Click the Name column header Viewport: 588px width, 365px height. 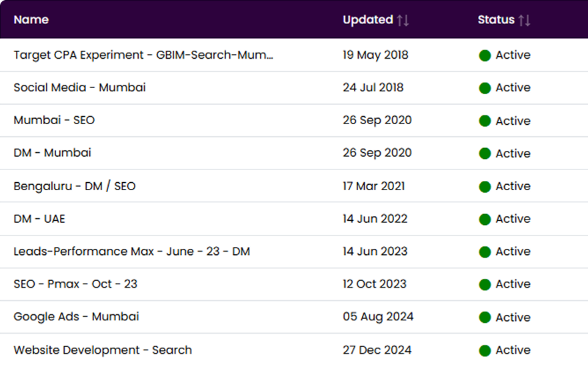pyautogui.click(x=31, y=20)
